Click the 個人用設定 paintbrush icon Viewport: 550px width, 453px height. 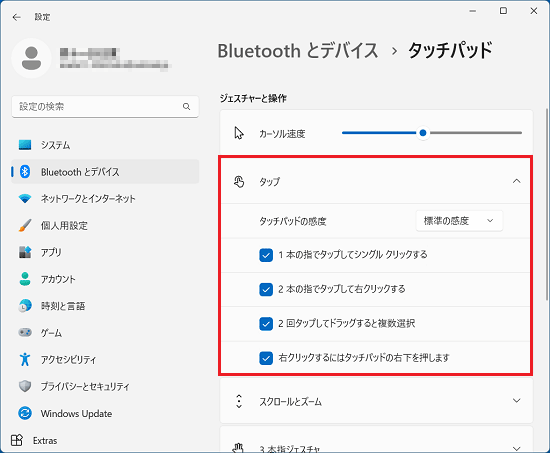pos(25,225)
